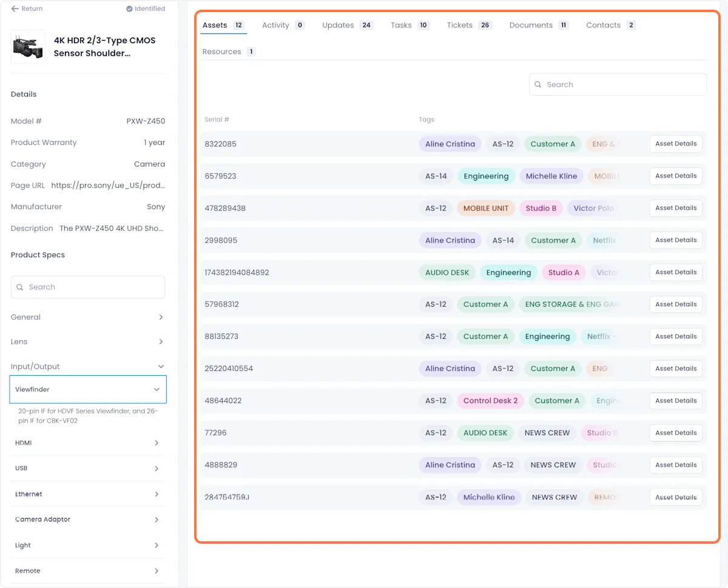Open Asset Details for serial 57968312
The width and height of the screenshot is (728, 588).
click(676, 305)
